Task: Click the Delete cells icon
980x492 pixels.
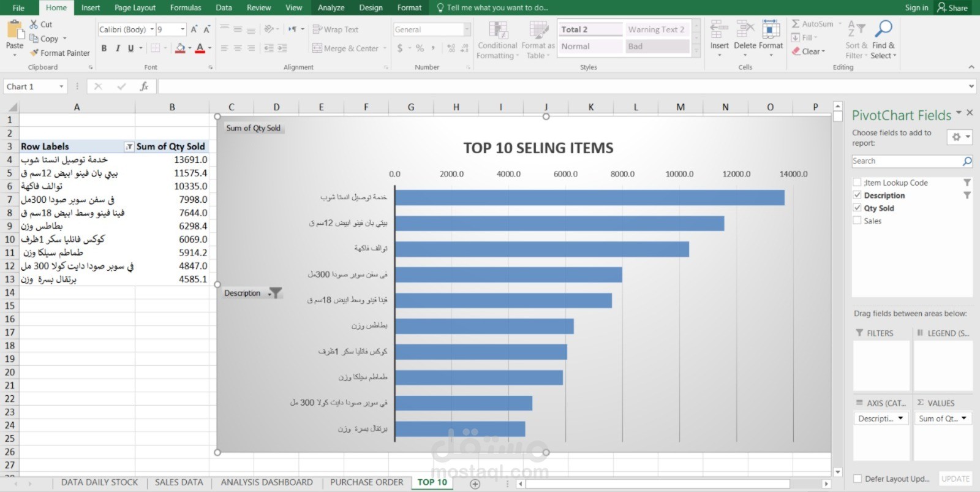Action: click(745, 29)
